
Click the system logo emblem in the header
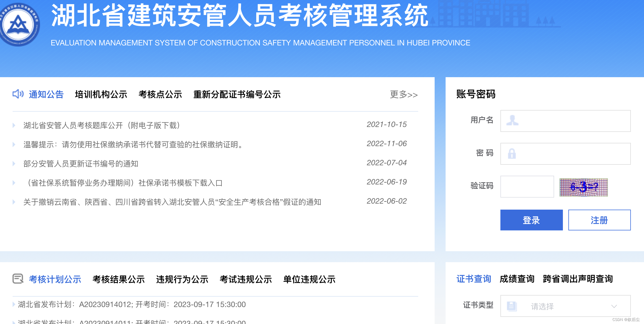[19, 25]
